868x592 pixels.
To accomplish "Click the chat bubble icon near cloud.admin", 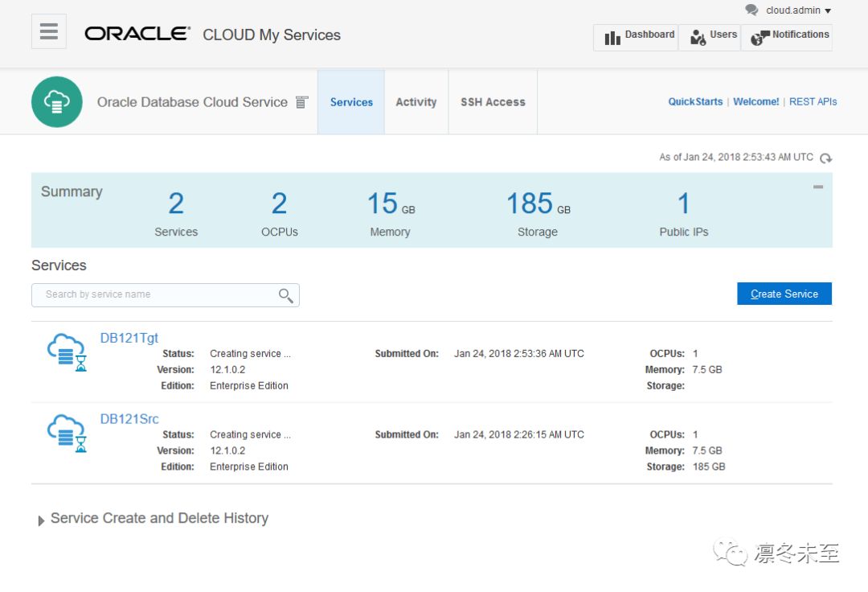I will tap(751, 10).
